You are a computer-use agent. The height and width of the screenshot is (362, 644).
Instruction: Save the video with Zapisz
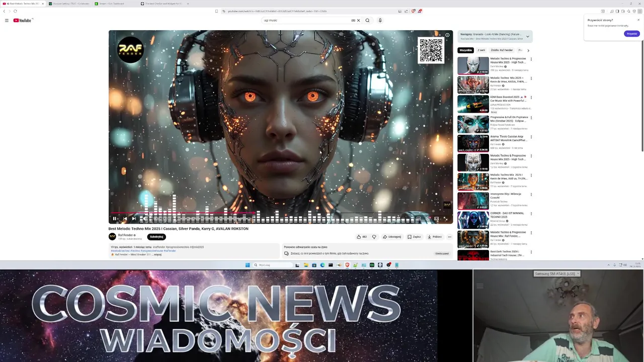[x=414, y=237]
